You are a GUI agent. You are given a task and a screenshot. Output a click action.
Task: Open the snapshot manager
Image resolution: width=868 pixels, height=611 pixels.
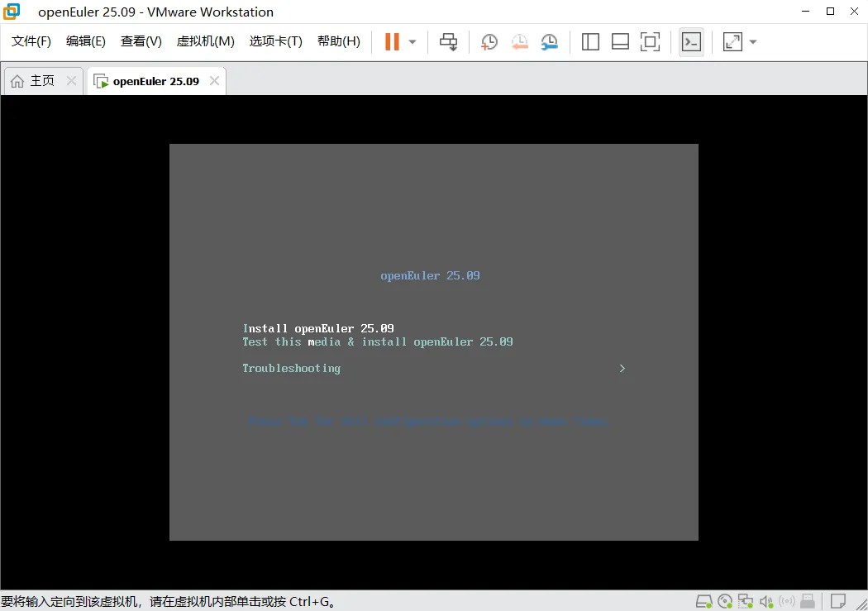coord(549,41)
